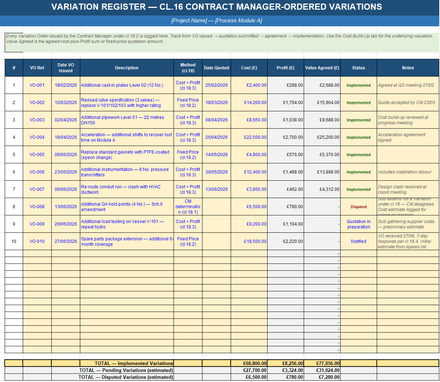Click the value agreed £25,200.00
Image resolution: width=440 pixels, height=382 pixels.
[x=322, y=137]
